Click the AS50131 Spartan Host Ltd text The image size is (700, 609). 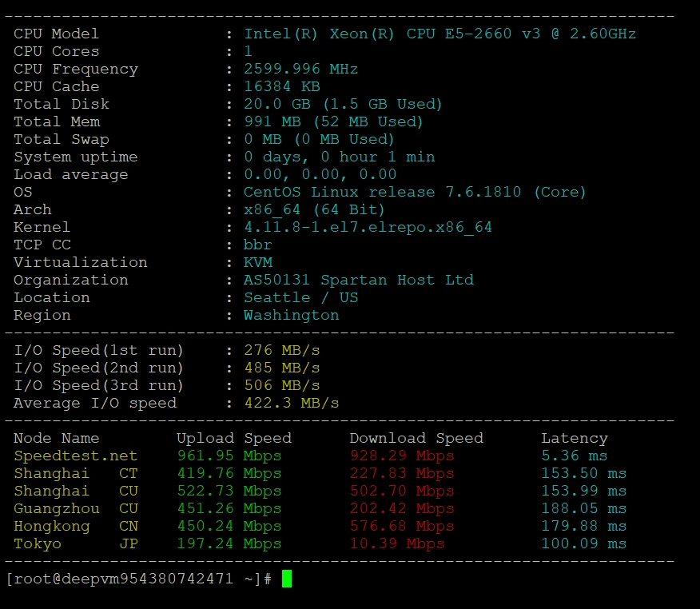click(359, 280)
